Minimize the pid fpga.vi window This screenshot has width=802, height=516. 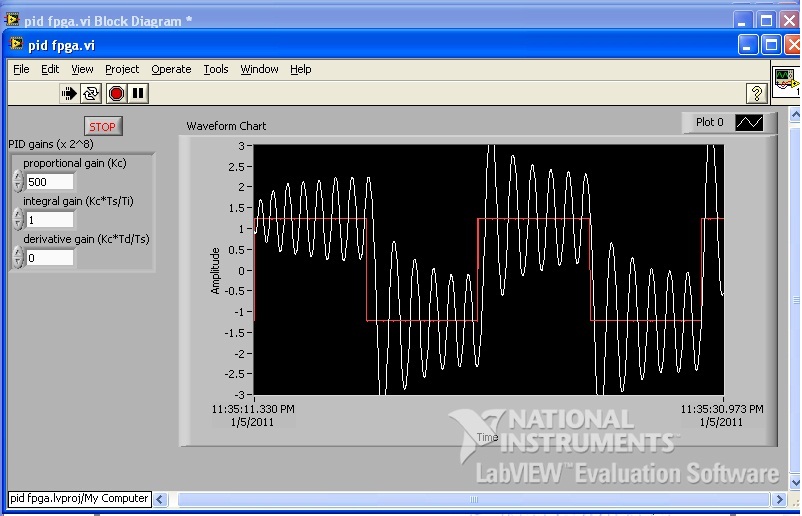pyautogui.click(x=747, y=45)
